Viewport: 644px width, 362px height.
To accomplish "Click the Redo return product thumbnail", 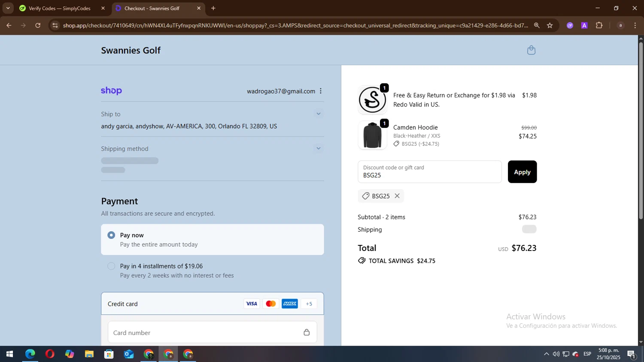I will (x=372, y=100).
